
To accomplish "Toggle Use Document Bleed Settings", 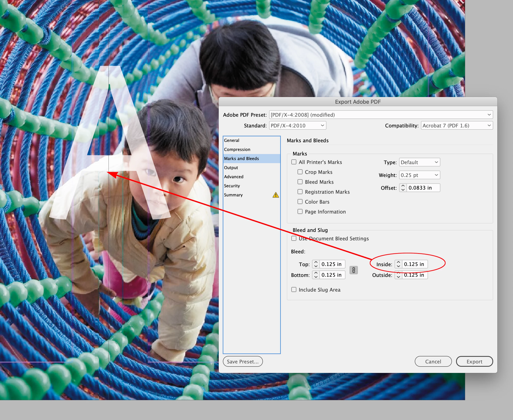I will pyautogui.click(x=294, y=238).
